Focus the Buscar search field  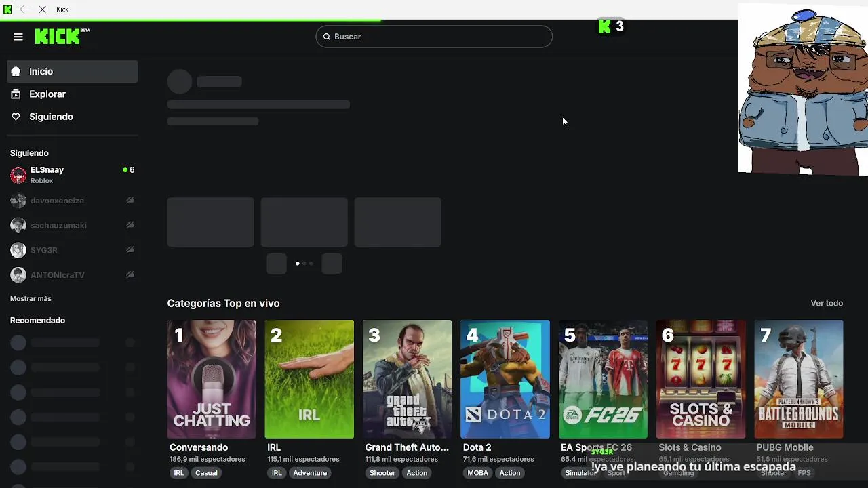[x=434, y=37]
